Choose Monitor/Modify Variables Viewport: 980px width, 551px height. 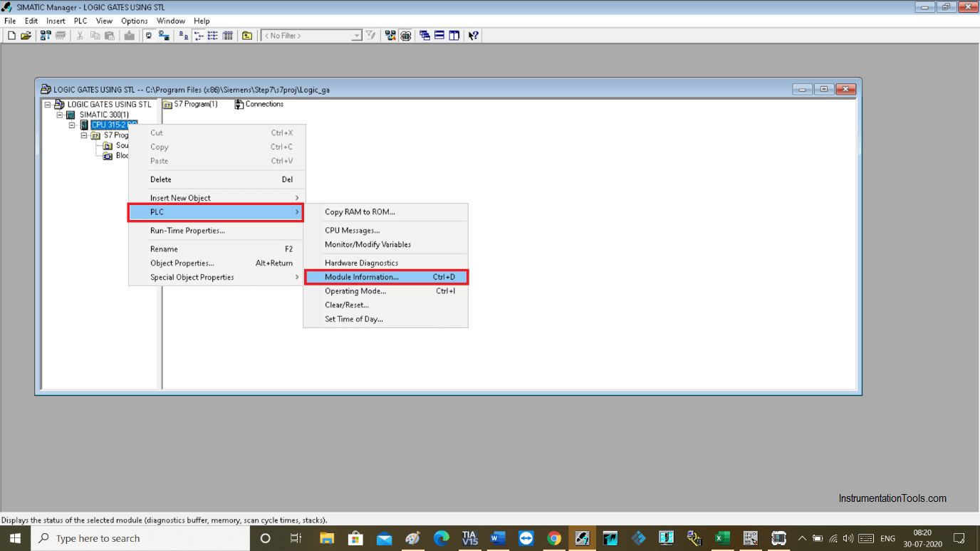pos(385,244)
